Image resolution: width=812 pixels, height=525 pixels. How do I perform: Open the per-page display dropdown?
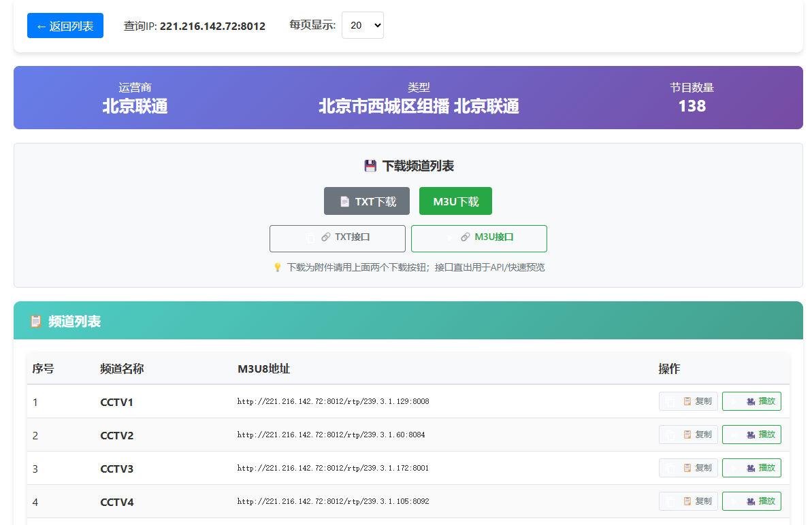pos(362,25)
